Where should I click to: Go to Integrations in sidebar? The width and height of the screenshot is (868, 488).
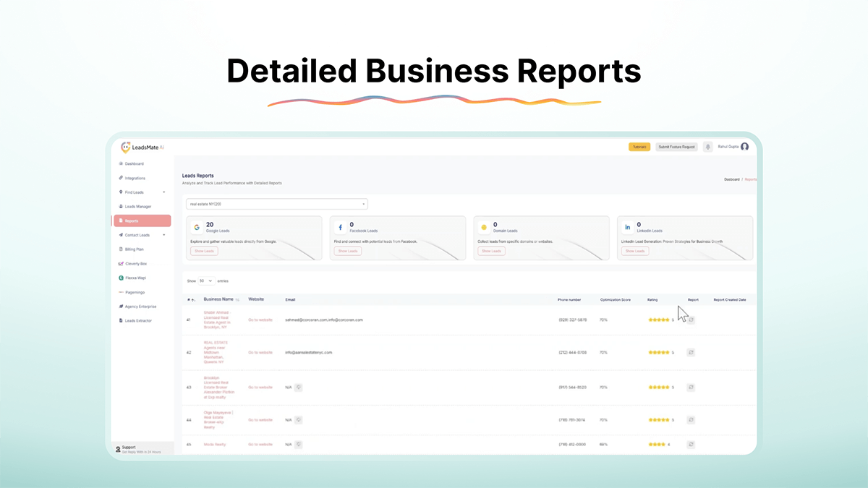(x=135, y=178)
